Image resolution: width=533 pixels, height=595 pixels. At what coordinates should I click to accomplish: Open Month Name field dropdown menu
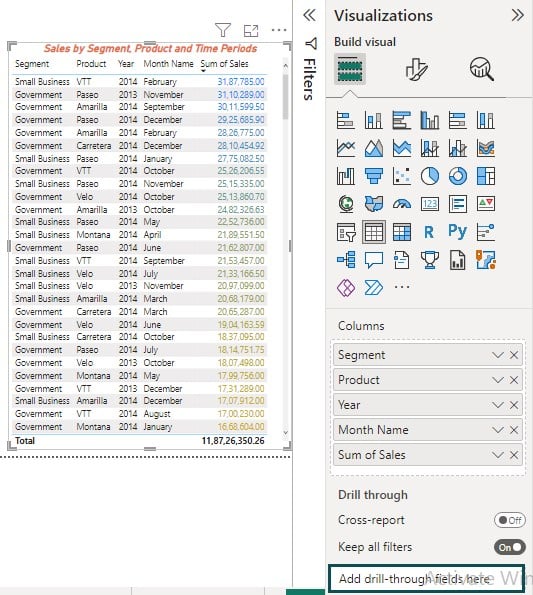pyautogui.click(x=498, y=430)
